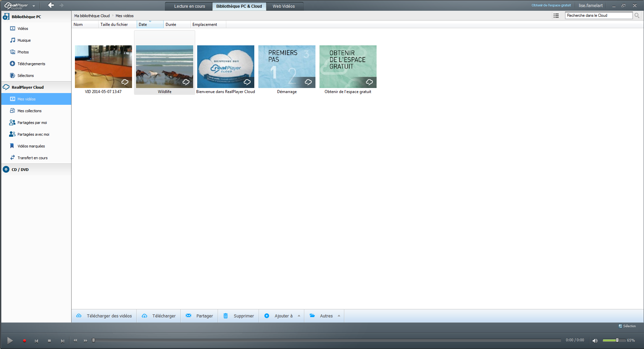This screenshot has width=644, height=349.
Task: Skip to next track
Action: (x=62, y=341)
